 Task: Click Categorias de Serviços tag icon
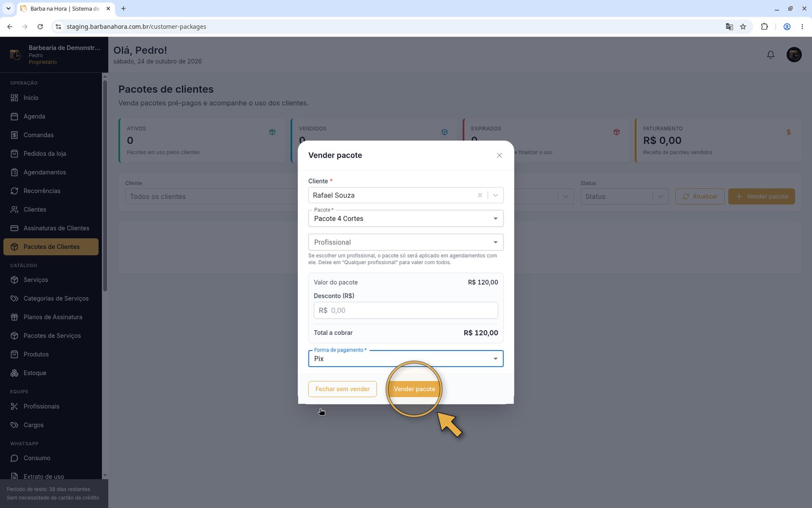click(x=14, y=299)
